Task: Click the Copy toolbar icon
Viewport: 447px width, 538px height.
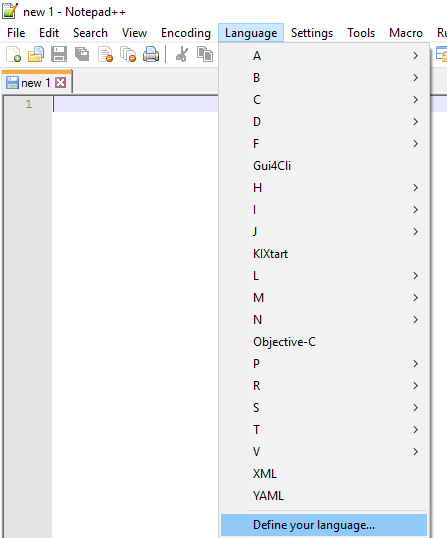Action: 205,54
